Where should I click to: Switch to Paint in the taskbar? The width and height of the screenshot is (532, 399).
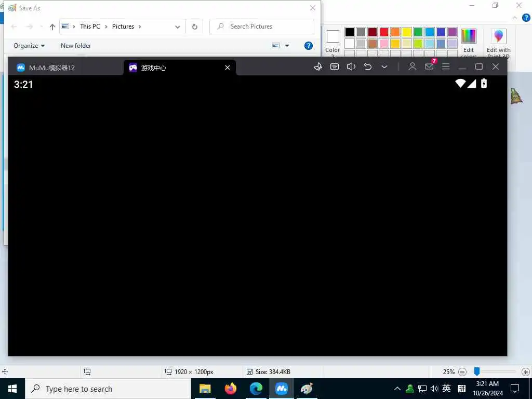click(307, 389)
